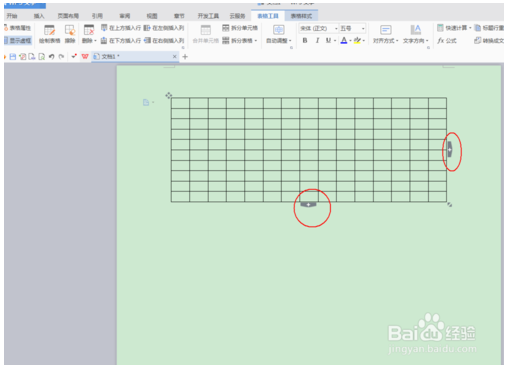Switch to the 页面布局 tab
The image size is (506, 365).
68,16
